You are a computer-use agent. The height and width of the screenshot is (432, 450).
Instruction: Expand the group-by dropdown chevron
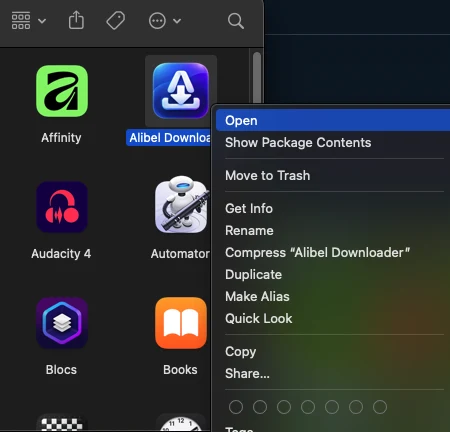42,21
